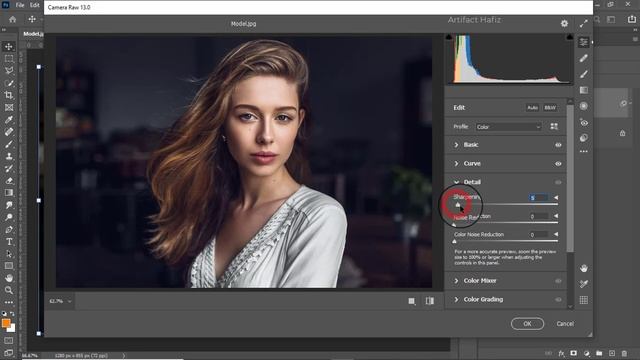Click OK to apply Camera Raw
The height and width of the screenshot is (360, 640).
pyautogui.click(x=527, y=324)
